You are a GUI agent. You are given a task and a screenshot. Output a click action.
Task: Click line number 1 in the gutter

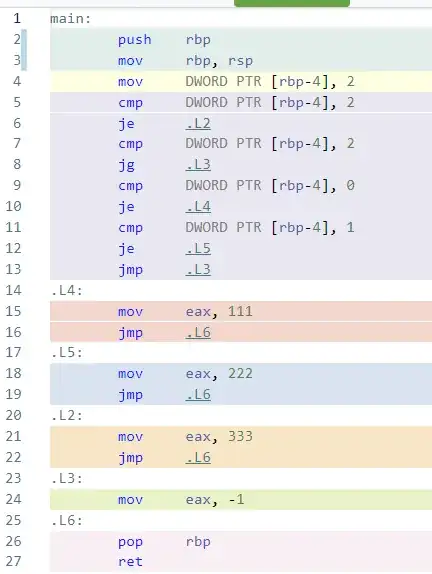[17, 18]
